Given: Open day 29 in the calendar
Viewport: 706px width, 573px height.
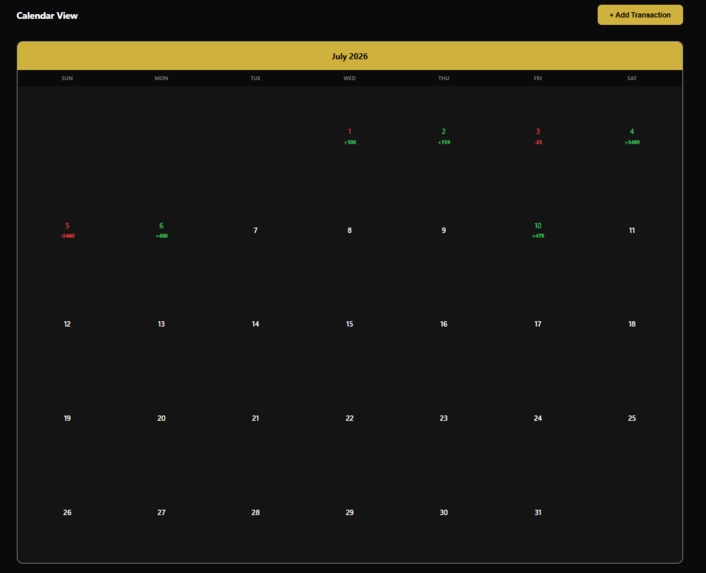Looking at the screenshot, I should point(349,512).
